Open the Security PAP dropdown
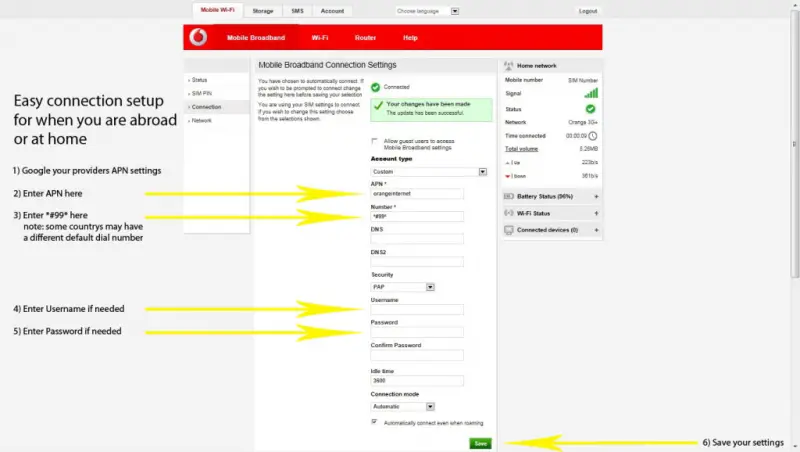The height and width of the screenshot is (452, 800). click(403, 287)
